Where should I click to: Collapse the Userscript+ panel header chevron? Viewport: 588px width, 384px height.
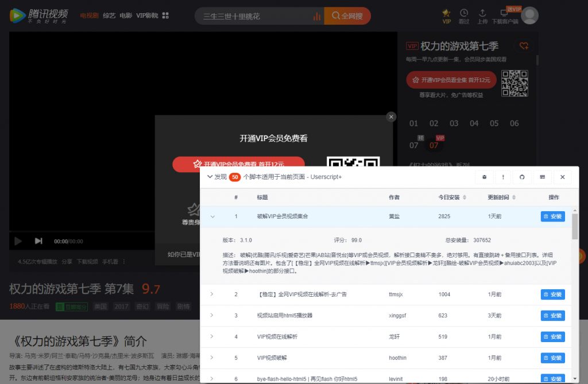click(x=210, y=177)
